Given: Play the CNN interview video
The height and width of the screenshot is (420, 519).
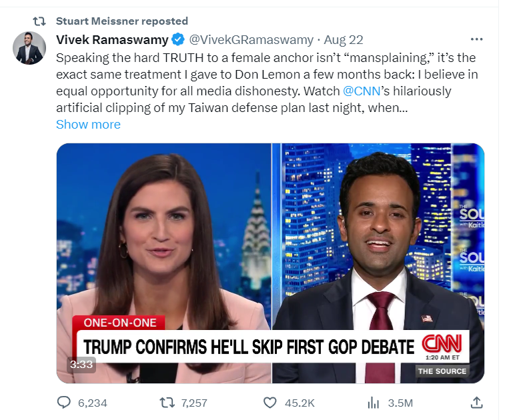Looking at the screenshot, I should 270,263.
